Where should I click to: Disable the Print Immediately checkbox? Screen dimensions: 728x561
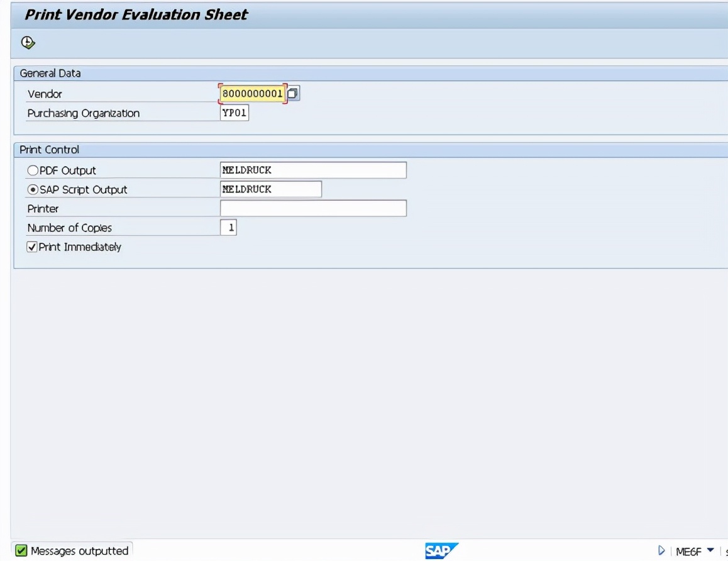coord(32,247)
